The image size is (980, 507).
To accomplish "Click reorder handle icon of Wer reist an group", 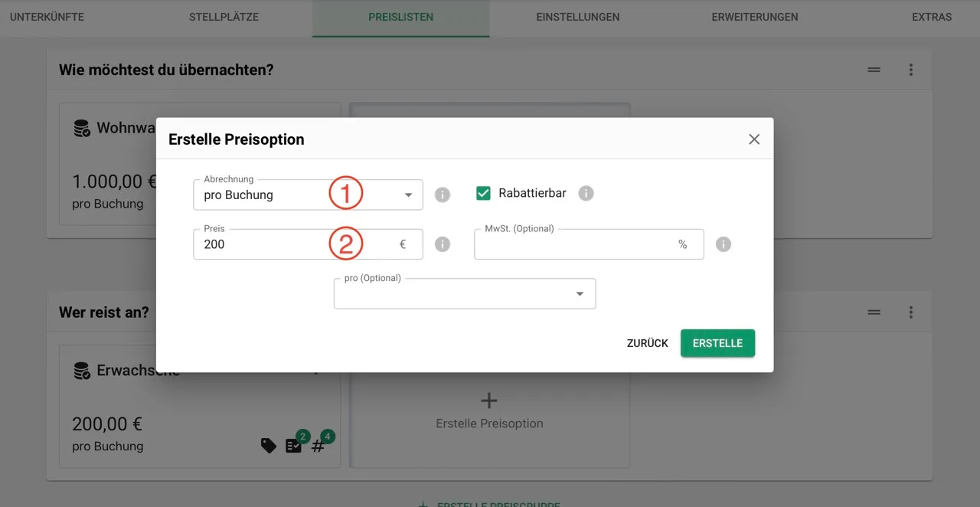I will (874, 312).
